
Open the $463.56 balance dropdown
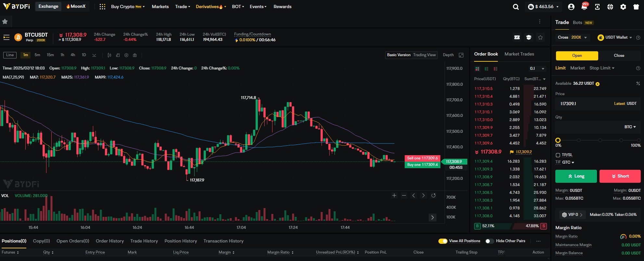[544, 6]
